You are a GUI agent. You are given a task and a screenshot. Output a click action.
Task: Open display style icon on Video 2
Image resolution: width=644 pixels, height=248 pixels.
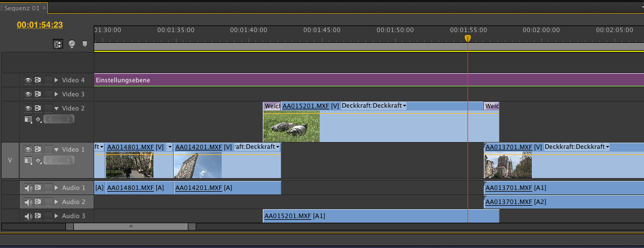pyautogui.click(x=28, y=119)
